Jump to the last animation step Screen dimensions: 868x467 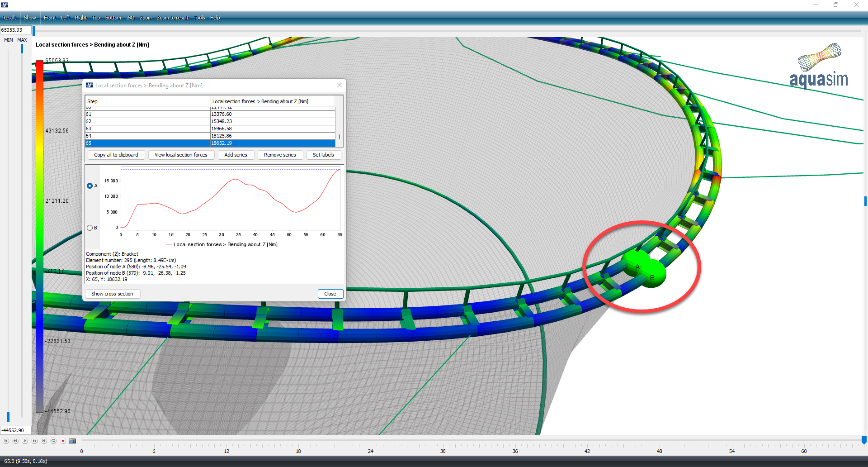(44, 441)
